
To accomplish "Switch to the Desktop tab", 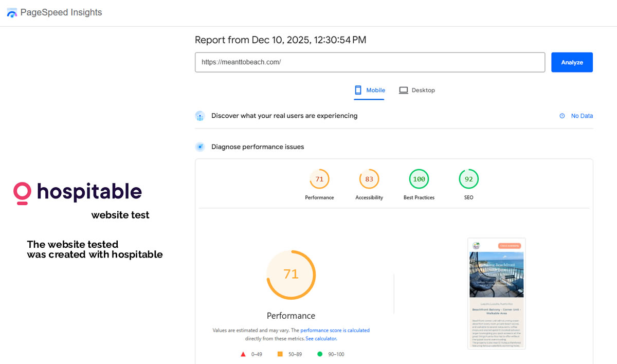I will tap(417, 90).
